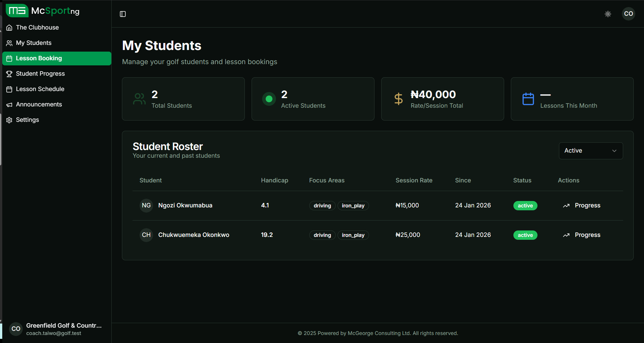Click the megaphone Announcements icon
Image resolution: width=644 pixels, height=343 pixels.
click(9, 105)
